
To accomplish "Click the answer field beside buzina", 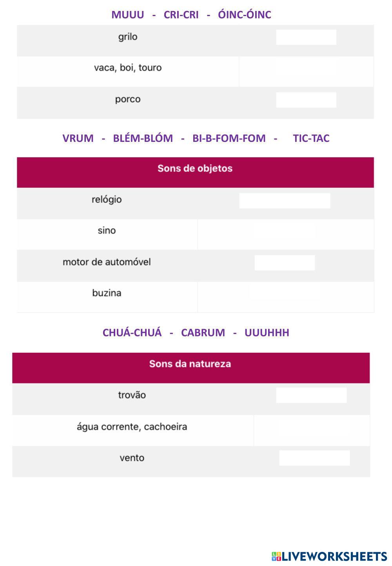I will (x=285, y=292).
